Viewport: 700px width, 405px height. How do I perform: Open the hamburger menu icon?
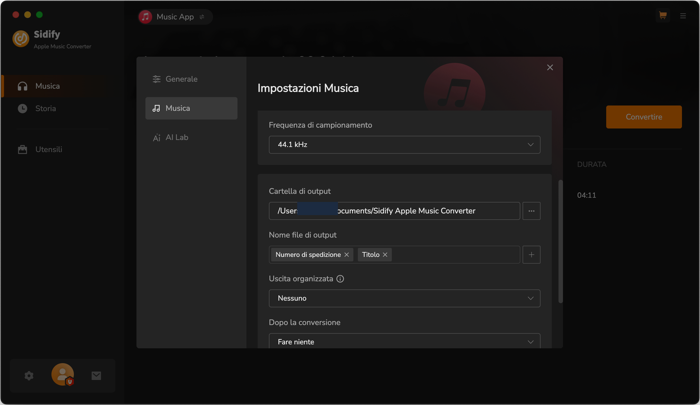click(x=683, y=16)
